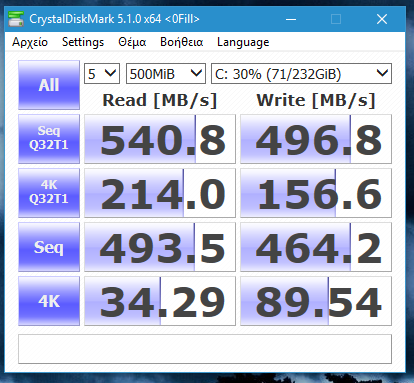Expand the test count dropdown showing 5
Viewport: 414px width, 383px height.
102,74
